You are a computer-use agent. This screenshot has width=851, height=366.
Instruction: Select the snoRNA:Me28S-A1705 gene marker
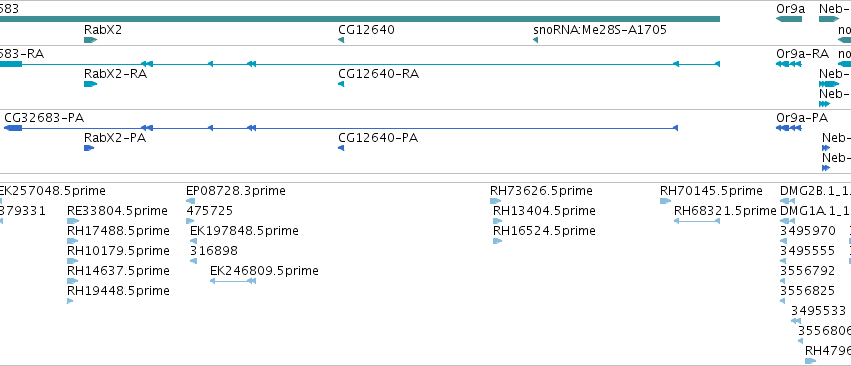tap(535, 40)
